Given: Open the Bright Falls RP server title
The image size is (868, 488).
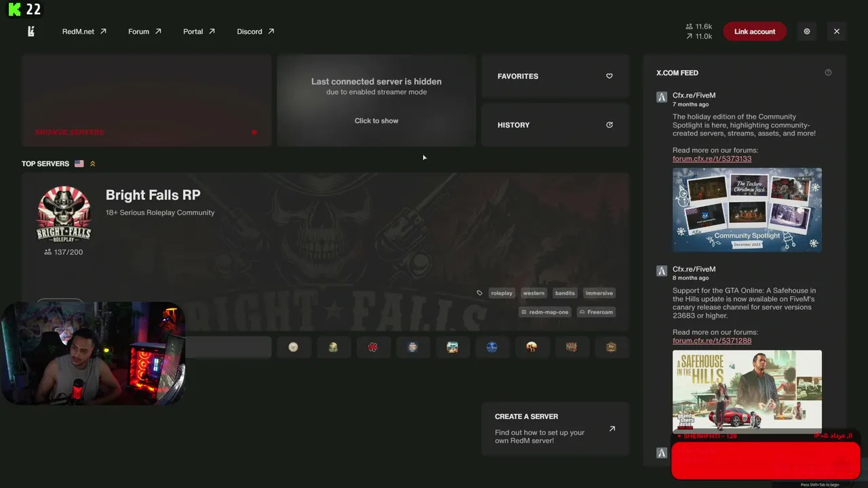Looking at the screenshot, I should pos(153,195).
